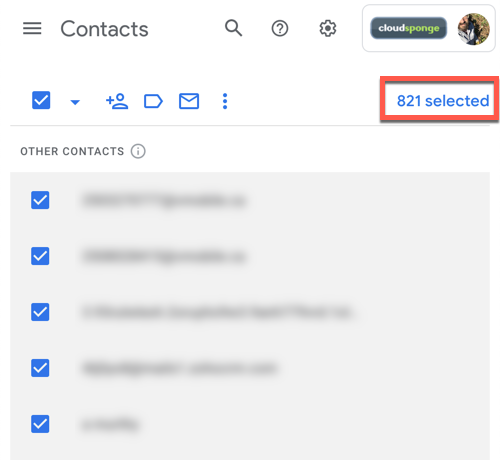Click the Other Contacts info icon
Image resolution: width=500 pixels, height=460 pixels.
pos(138,151)
